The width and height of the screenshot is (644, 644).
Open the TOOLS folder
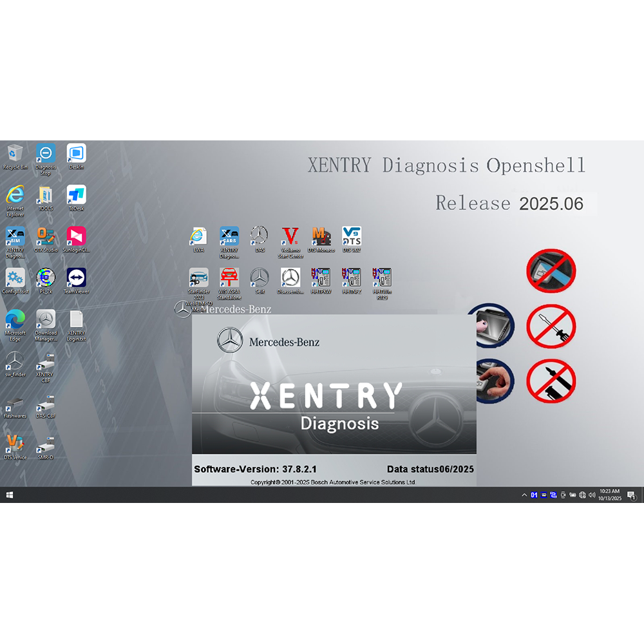pyautogui.click(x=46, y=195)
